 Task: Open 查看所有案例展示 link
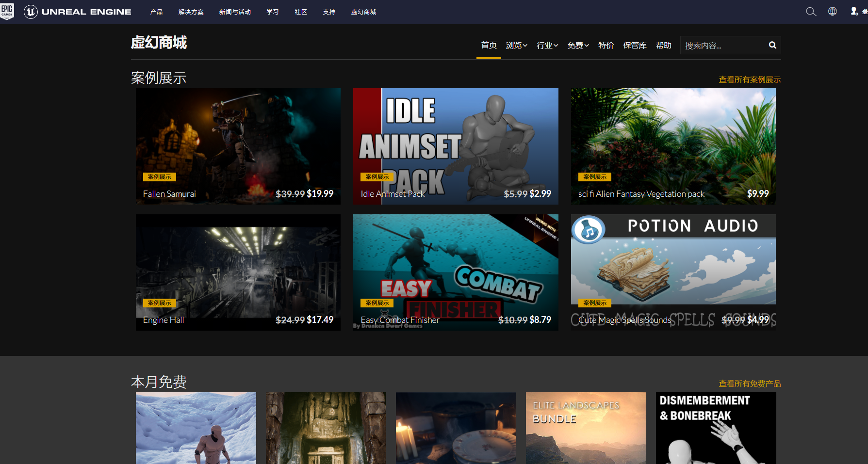750,80
